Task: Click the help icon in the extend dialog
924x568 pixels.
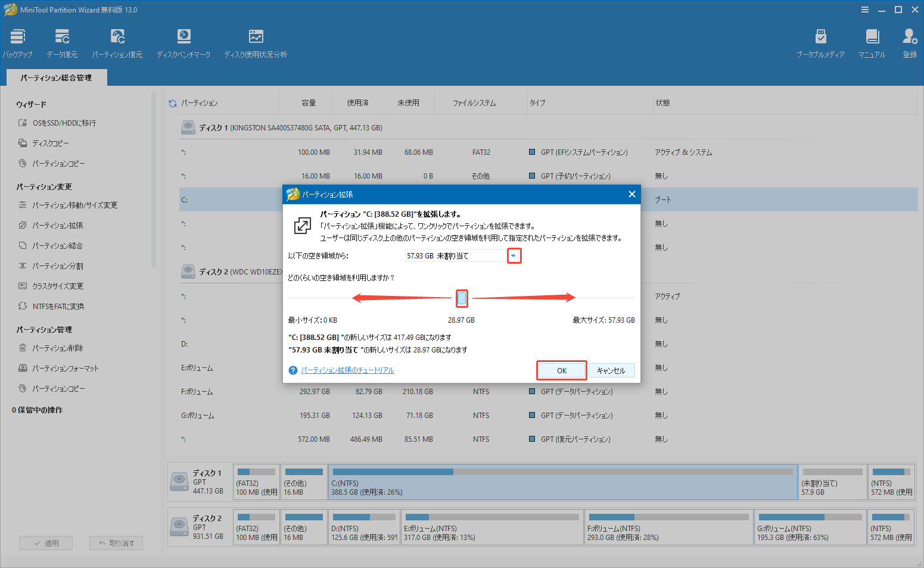Action: pos(293,370)
